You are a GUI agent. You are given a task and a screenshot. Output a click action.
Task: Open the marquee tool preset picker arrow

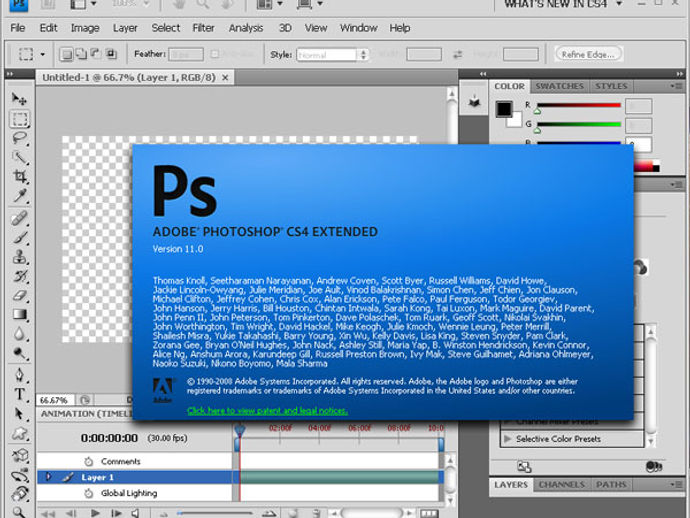[43, 55]
